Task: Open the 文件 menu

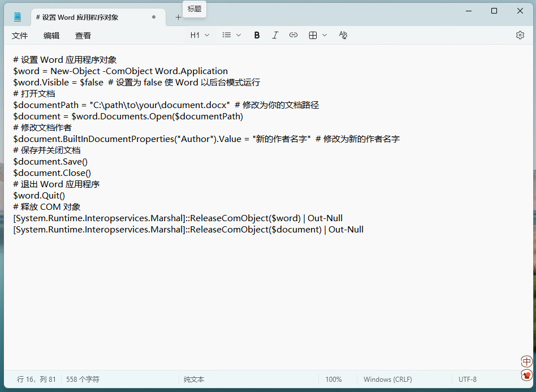Action: [19, 36]
